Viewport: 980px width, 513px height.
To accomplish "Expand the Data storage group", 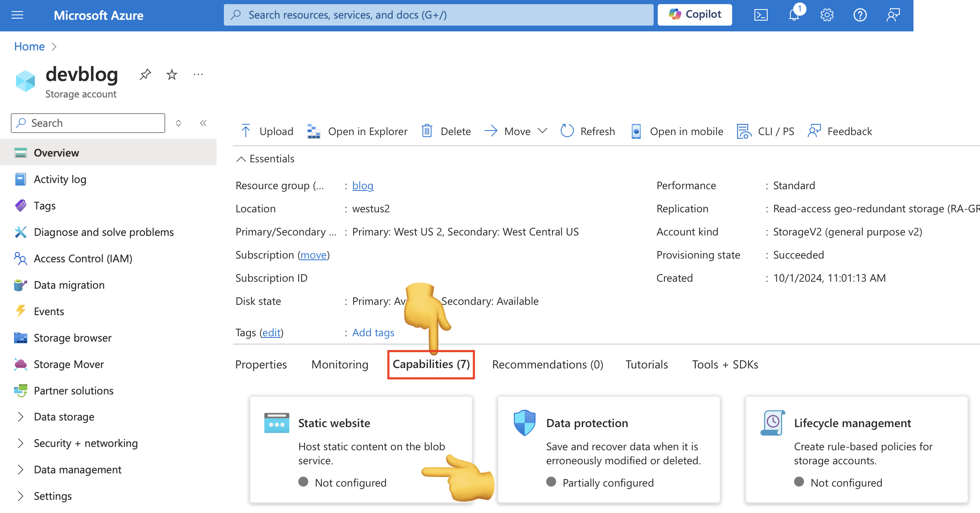I will (x=21, y=417).
